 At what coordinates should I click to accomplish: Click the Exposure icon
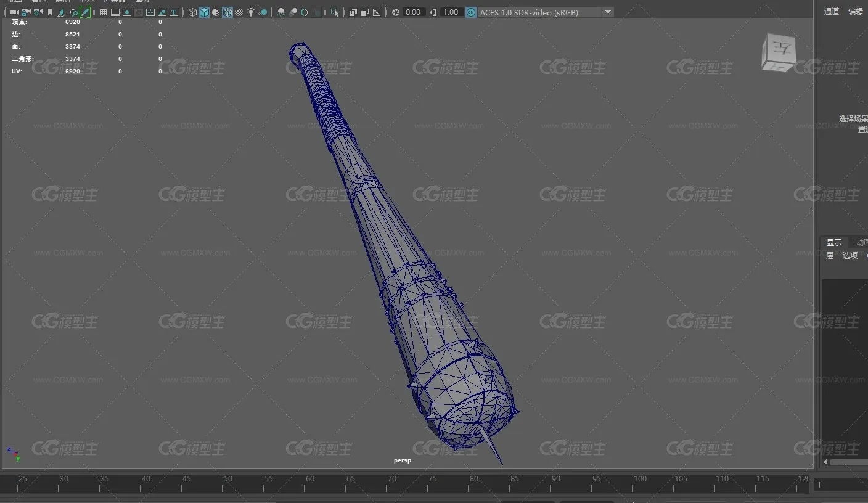(x=396, y=12)
